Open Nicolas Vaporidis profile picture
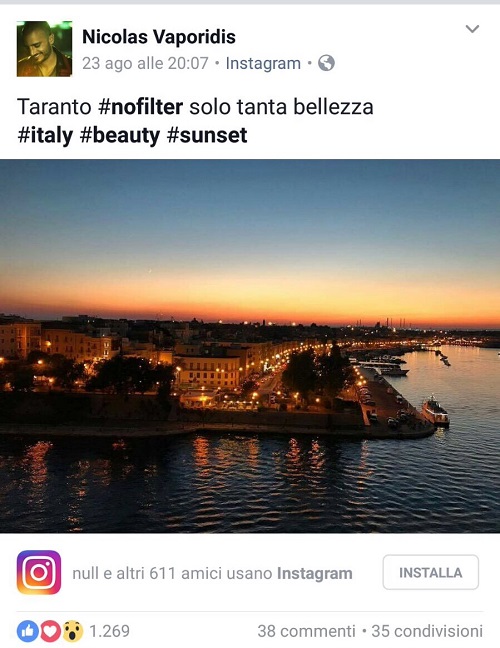Viewport: 500px width, 648px height. [44, 49]
